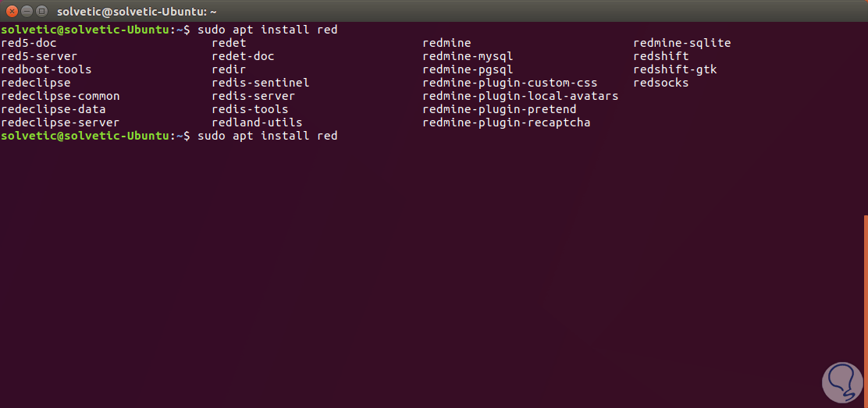Click the redland-utils package entry

257,122
